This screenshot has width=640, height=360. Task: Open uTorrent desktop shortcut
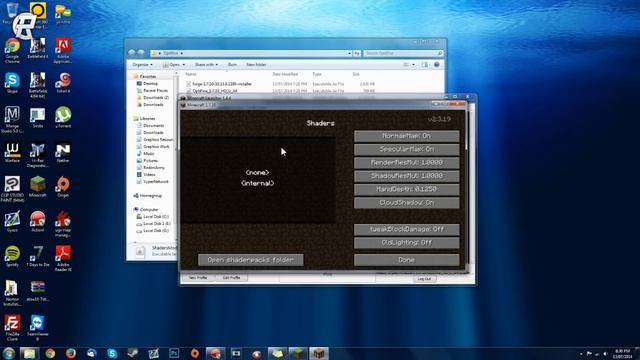coord(63,118)
